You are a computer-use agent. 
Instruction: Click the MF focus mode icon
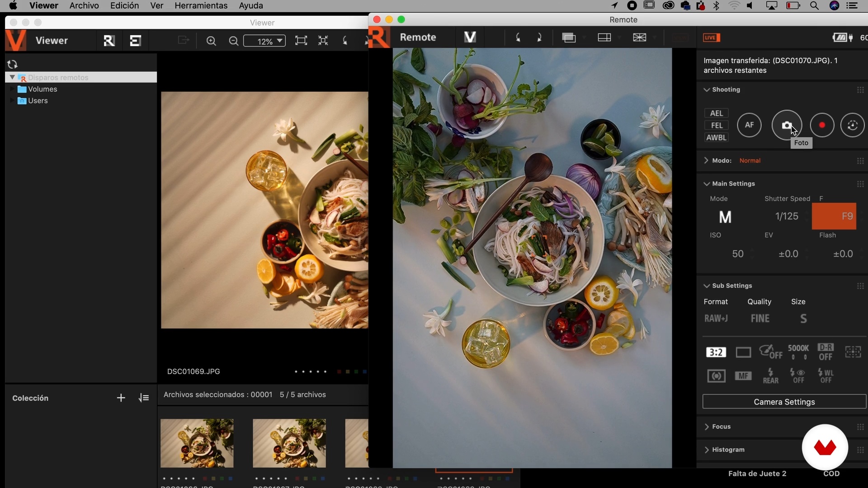[x=743, y=376]
